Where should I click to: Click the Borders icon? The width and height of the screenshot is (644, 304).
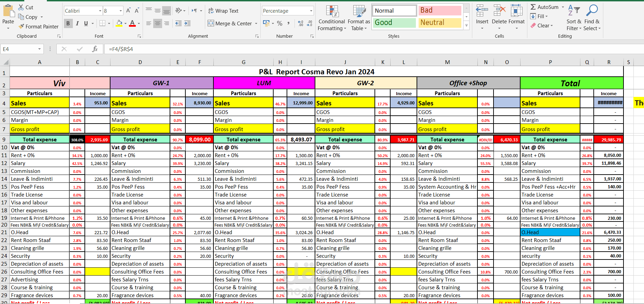pos(102,23)
